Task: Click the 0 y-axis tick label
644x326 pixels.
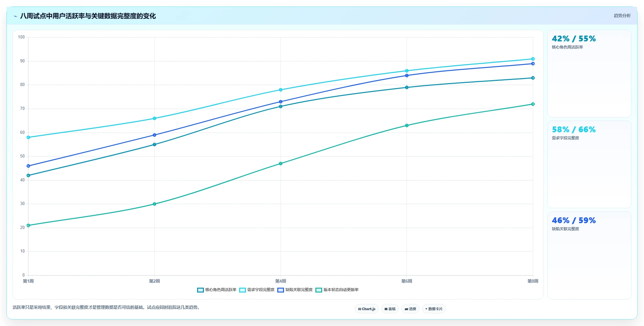Action: click(24, 275)
